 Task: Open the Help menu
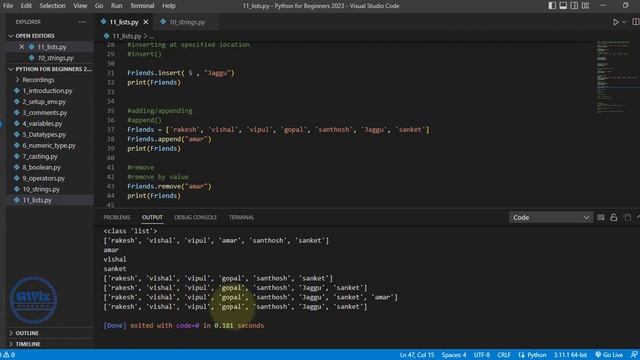169,6
